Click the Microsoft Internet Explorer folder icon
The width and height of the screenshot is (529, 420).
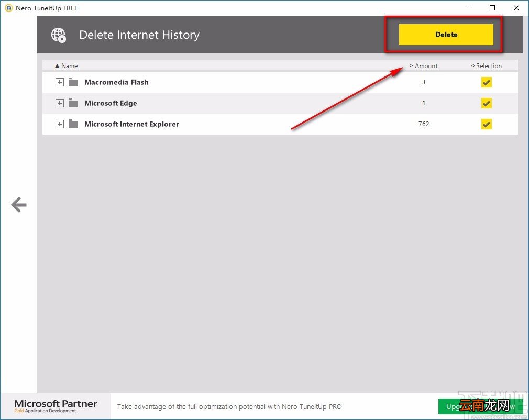pos(73,124)
